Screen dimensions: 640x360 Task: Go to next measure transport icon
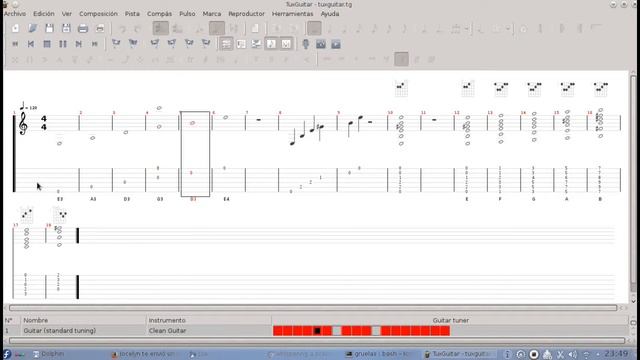79,44
